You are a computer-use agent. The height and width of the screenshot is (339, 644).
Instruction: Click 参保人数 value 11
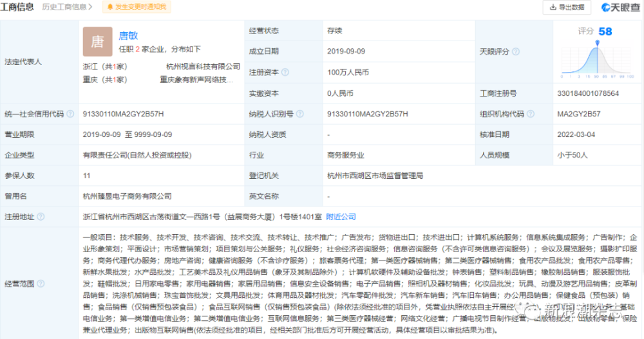86,175
